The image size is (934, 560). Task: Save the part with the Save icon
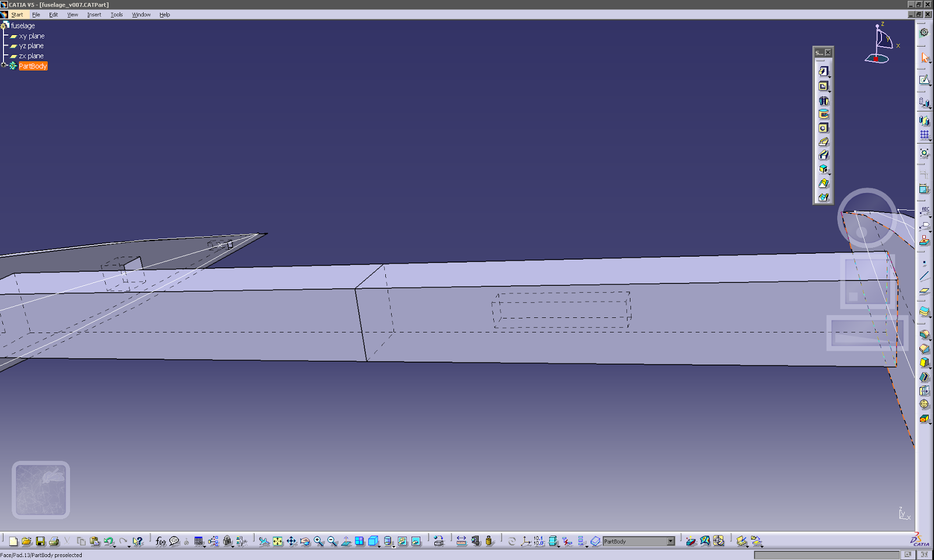[x=40, y=541]
